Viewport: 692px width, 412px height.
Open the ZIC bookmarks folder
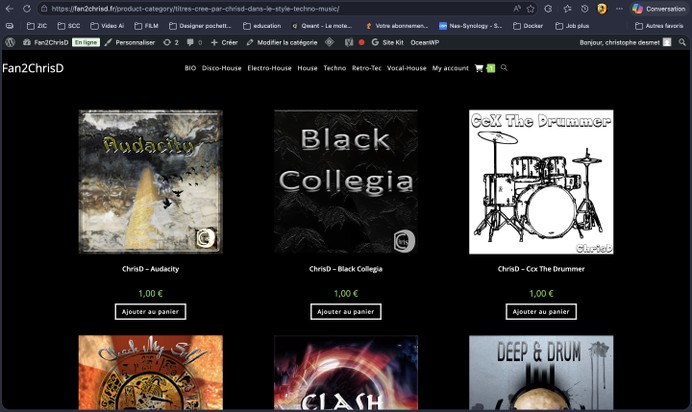click(x=37, y=26)
